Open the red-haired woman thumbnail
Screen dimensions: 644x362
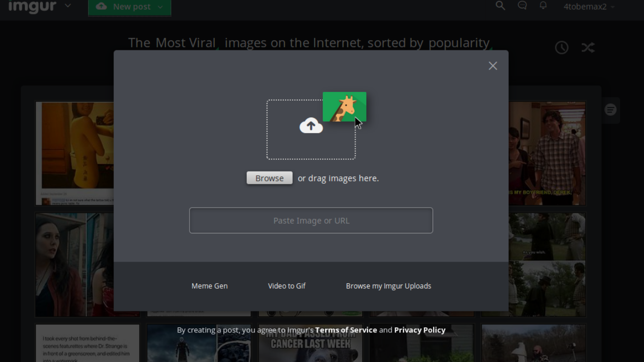point(75,265)
